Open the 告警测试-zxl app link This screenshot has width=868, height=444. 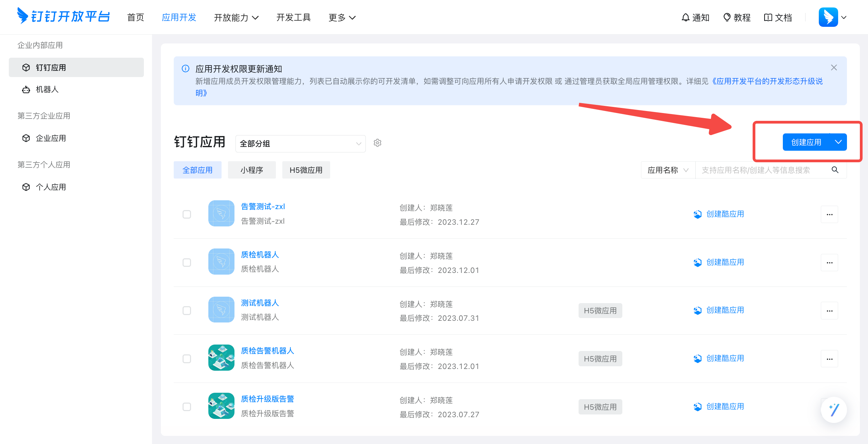(x=263, y=206)
